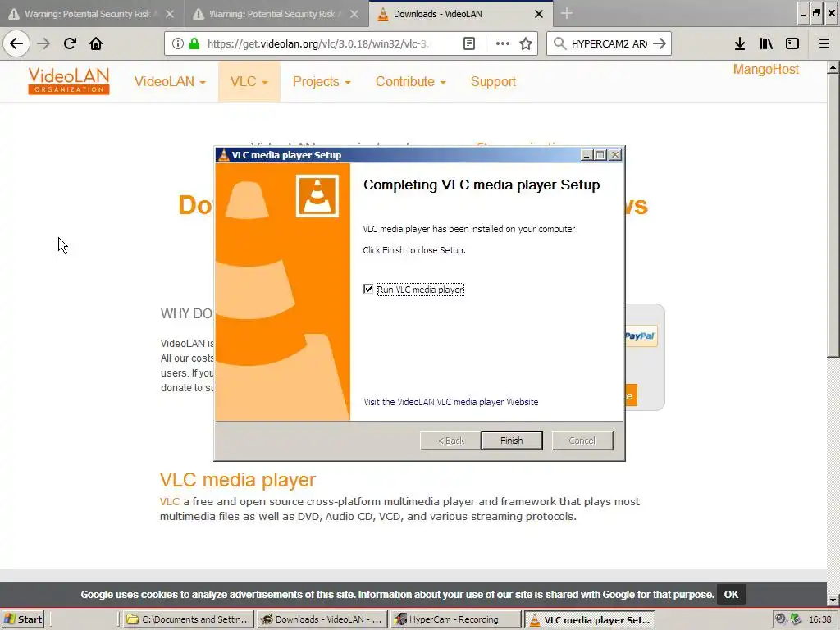Uncheck Run VLC media player checkbox
The image size is (840, 630).
(x=368, y=290)
